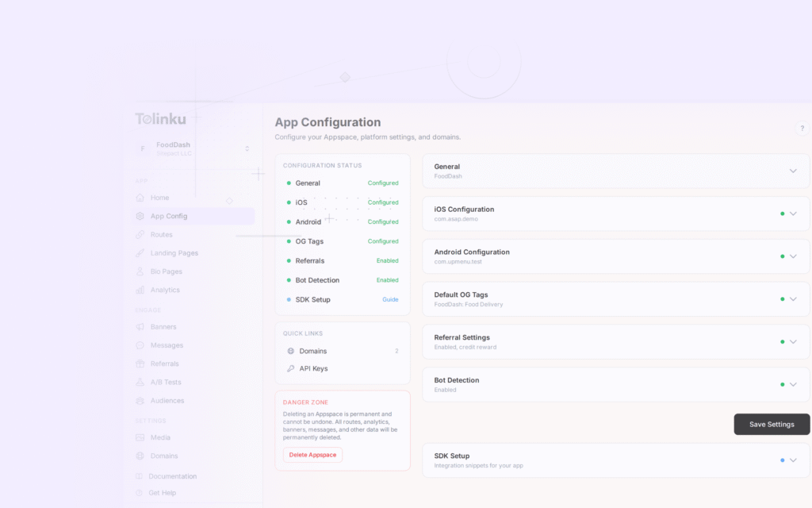
Task: Click Bot Detection status dot
Action: [781, 384]
